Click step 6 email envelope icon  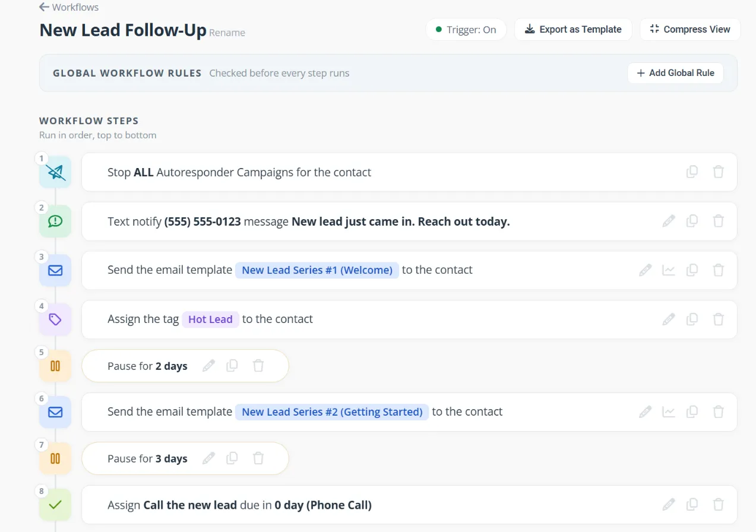tap(55, 412)
